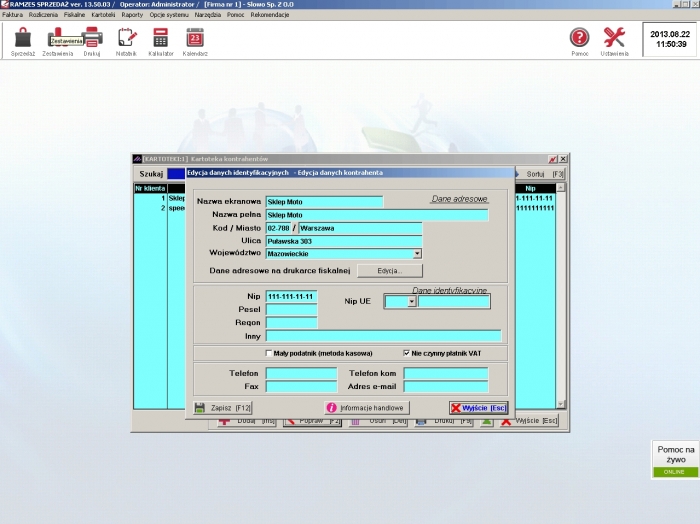Click the pin icon in Kartoteka title bar
700x524 pixels.
point(553,159)
